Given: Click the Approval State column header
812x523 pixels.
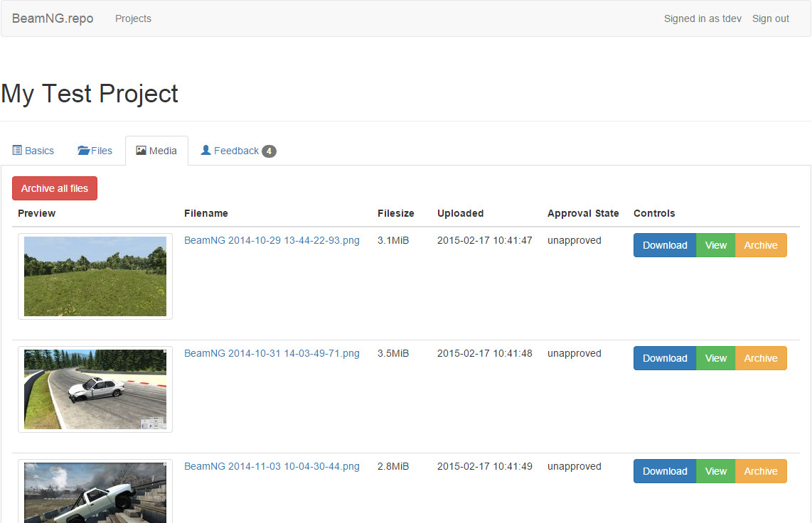Looking at the screenshot, I should (x=583, y=213).
